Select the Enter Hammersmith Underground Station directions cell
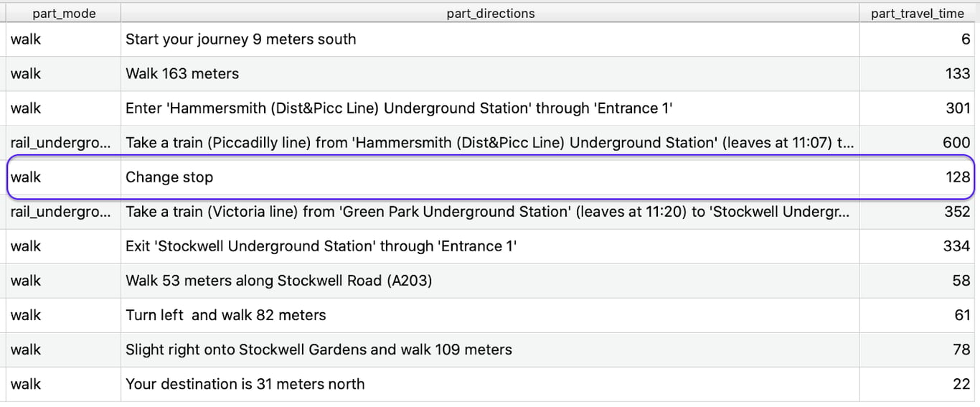 pyautogui.click(x=398, y=108)
